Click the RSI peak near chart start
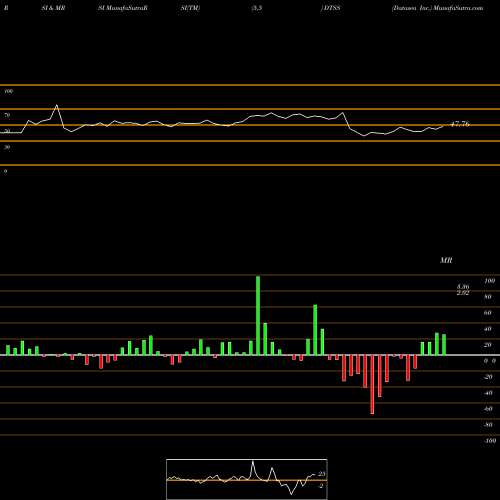 (56, 105)
